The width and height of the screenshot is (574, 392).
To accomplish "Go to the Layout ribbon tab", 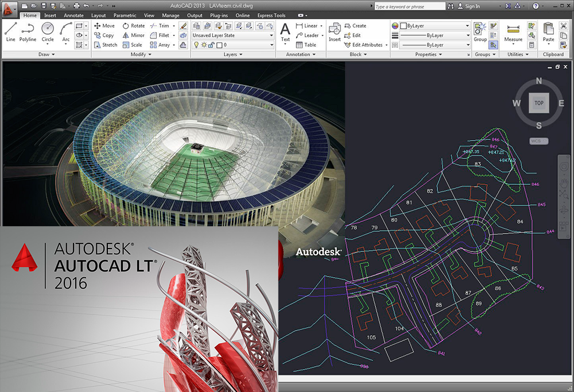I will click(x=99, y=15).
